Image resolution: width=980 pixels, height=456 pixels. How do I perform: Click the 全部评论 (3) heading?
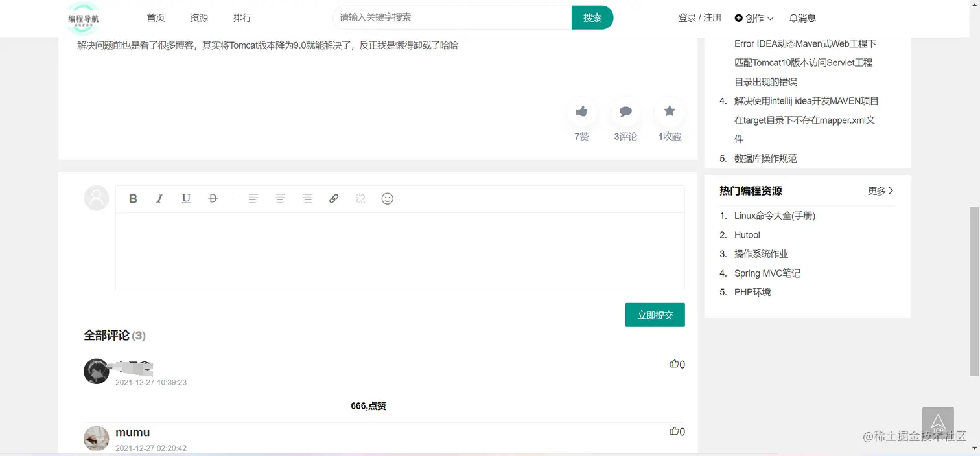pos(115,336)
